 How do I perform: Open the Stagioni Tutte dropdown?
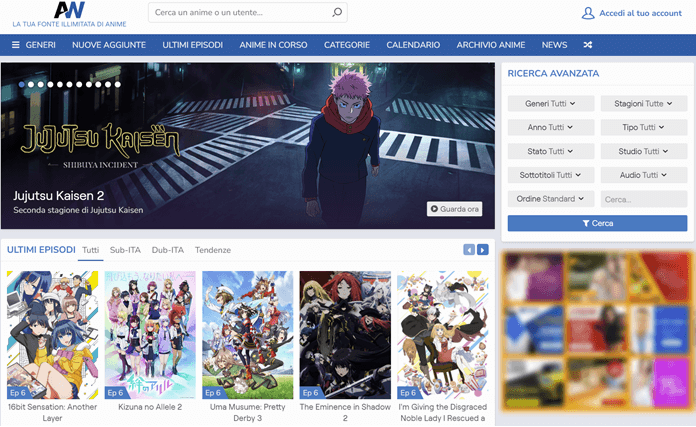coord(644,103)
